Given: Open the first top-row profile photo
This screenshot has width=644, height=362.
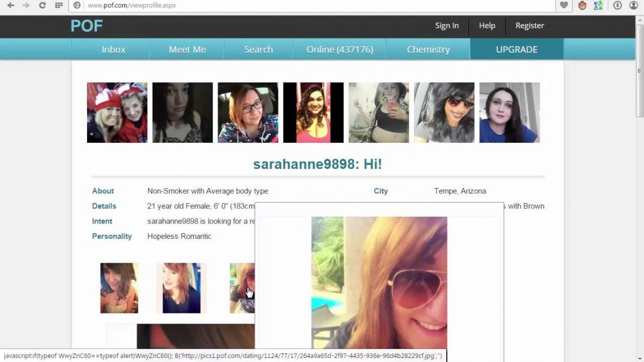Looking at the screenshot, I should (116, 112).
